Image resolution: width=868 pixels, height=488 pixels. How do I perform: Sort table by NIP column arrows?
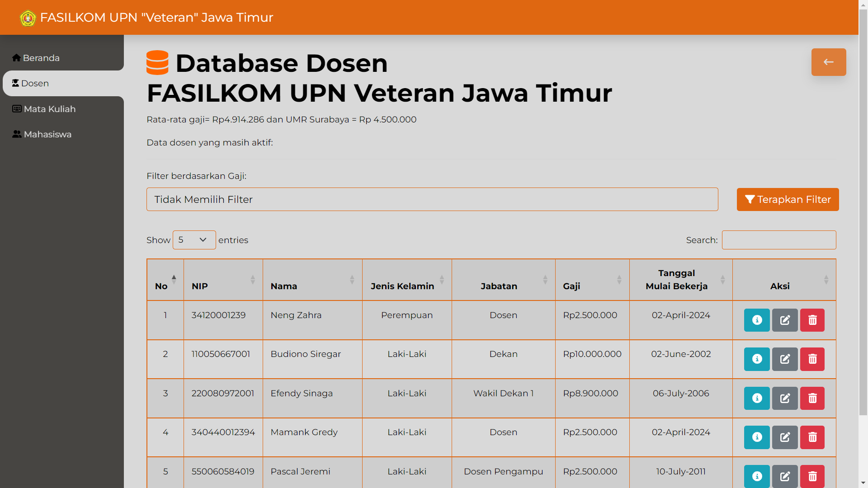(x=253, y=280)
